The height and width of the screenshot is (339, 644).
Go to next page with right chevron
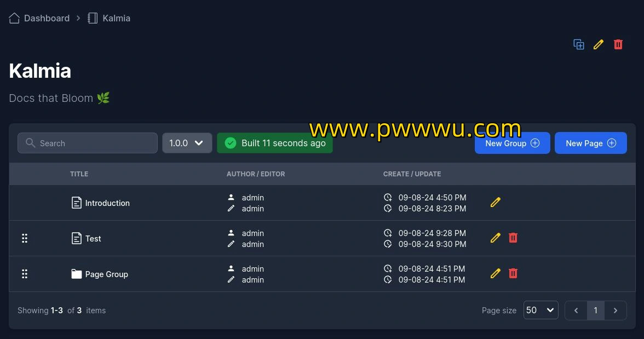click(x=616, y=310)
